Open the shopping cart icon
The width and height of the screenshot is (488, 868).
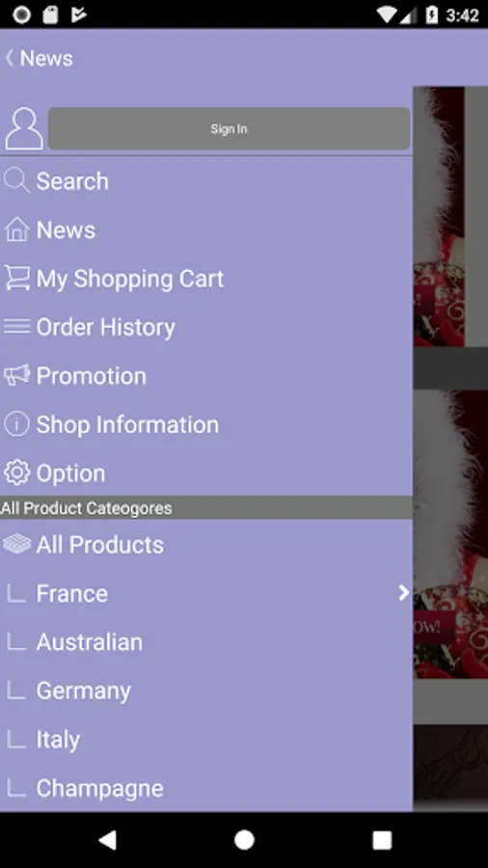coord(16,278)
